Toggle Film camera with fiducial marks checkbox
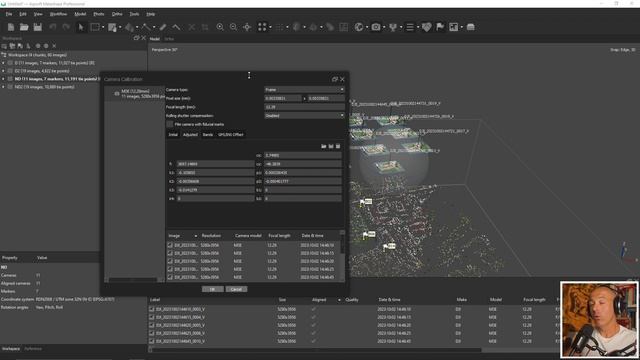This screenshot has height=360, width=640. (x=170, y=124)
